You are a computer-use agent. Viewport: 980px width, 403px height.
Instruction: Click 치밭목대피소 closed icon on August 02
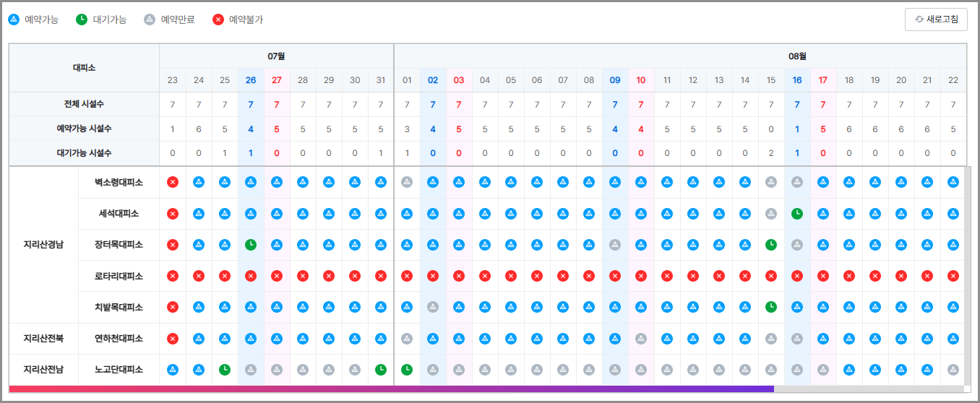tap(433, 307)
